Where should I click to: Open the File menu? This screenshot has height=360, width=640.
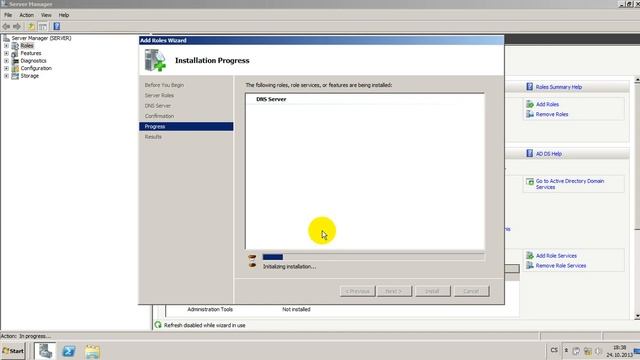8,15
